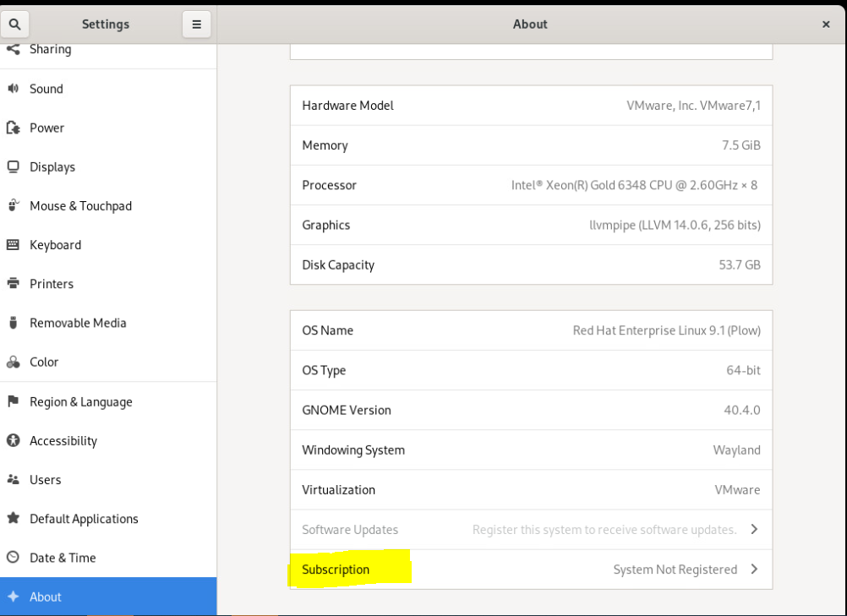Image resolution: width=847 pixels, height=616 pixels.
Task: Click the Users icon in sidebar
Action: (14, 479)
